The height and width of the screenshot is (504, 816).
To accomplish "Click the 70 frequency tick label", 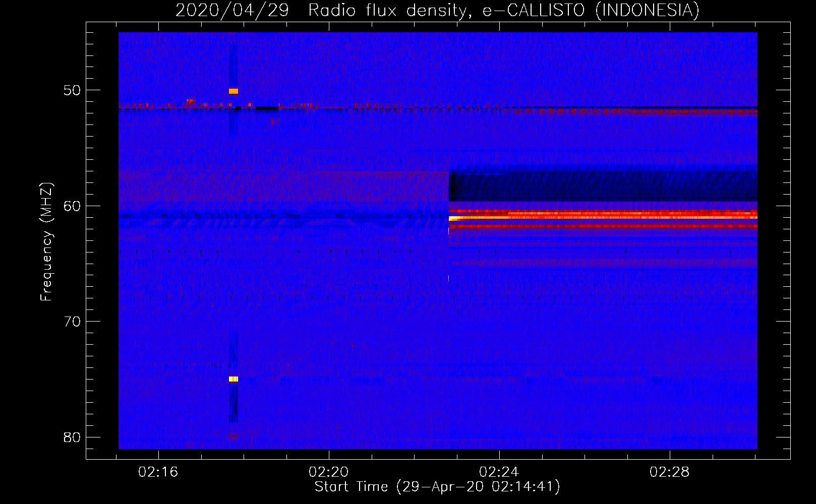I will point(72,322).
